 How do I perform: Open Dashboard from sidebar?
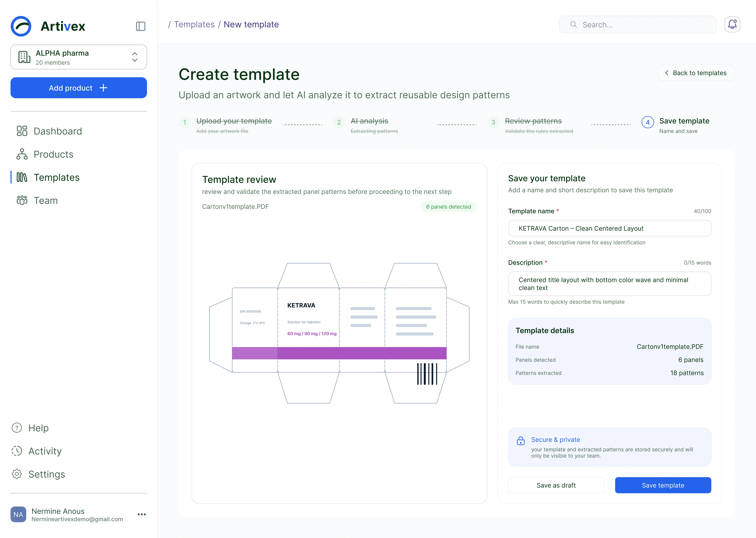[49, 131]
